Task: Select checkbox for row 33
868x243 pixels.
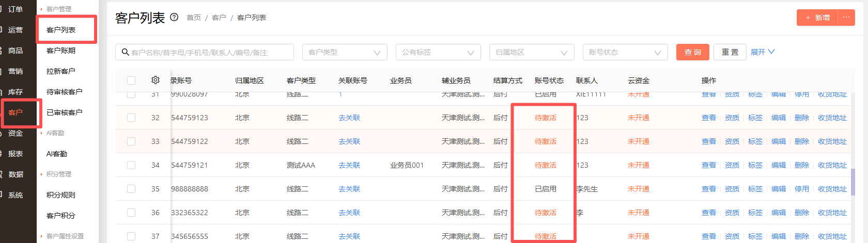Action: [131, 141]
